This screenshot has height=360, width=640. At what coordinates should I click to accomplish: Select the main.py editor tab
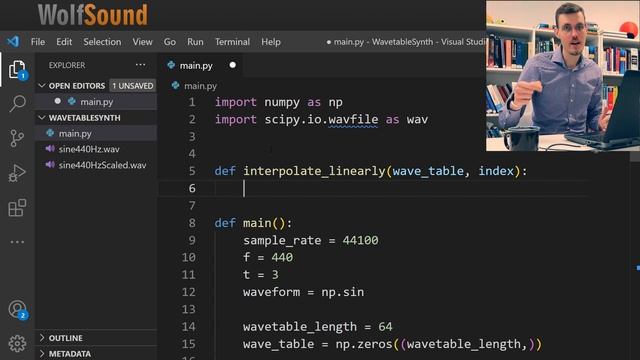200,65
